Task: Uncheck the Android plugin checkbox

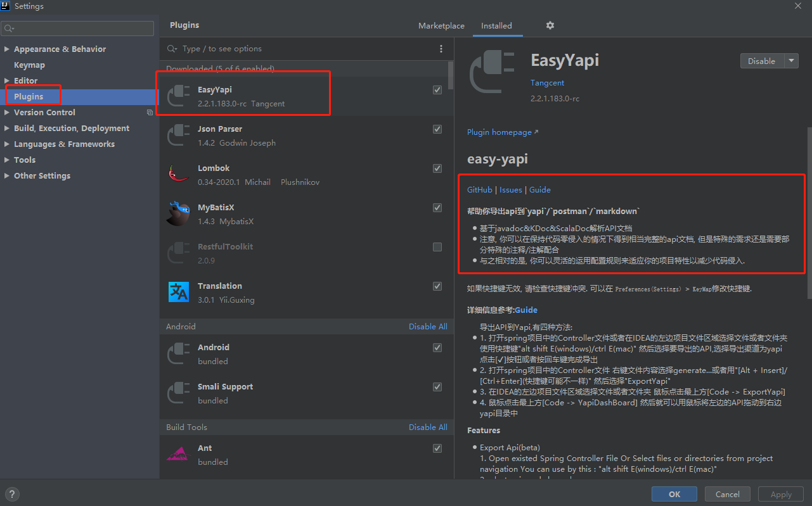Action: [x=437, y=348]
